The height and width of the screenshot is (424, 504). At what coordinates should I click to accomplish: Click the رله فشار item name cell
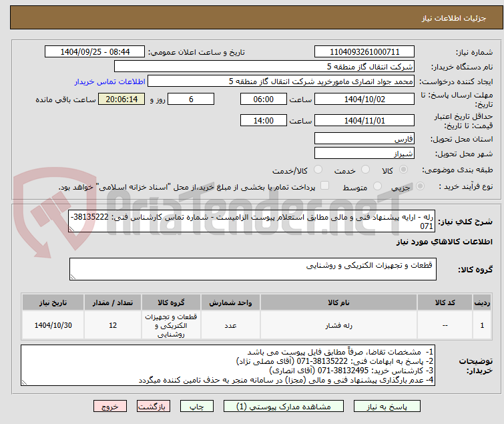[339, 325]
